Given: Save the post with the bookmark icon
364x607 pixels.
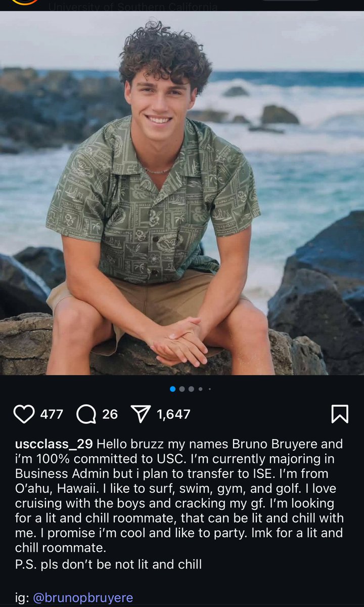Looking at the screenshot, I should click(340, 414).
